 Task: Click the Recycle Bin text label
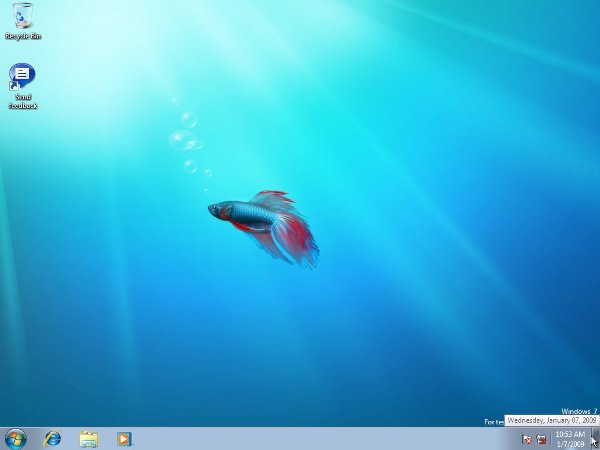tap(23, 36)
